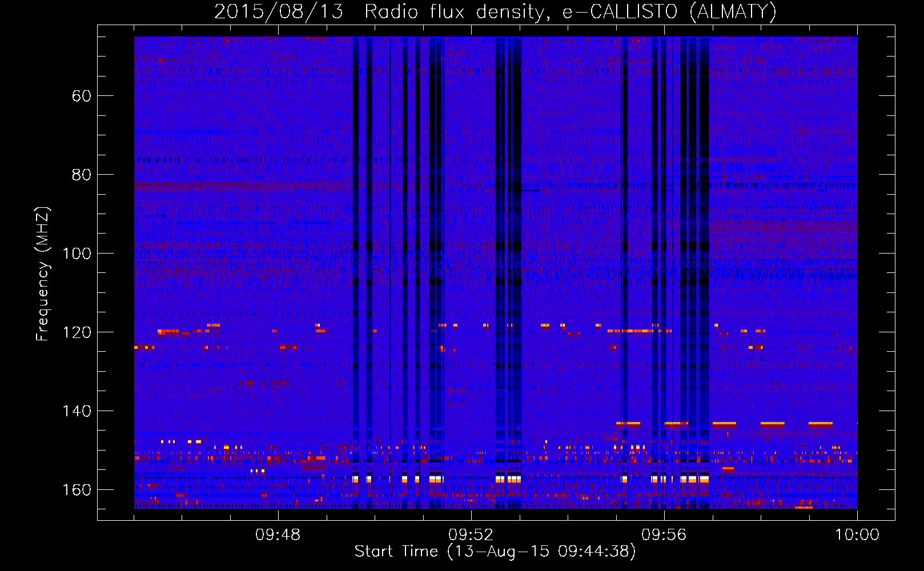
Task: Click the frequency tick label '100'
Action: click(x=77, y=254)
